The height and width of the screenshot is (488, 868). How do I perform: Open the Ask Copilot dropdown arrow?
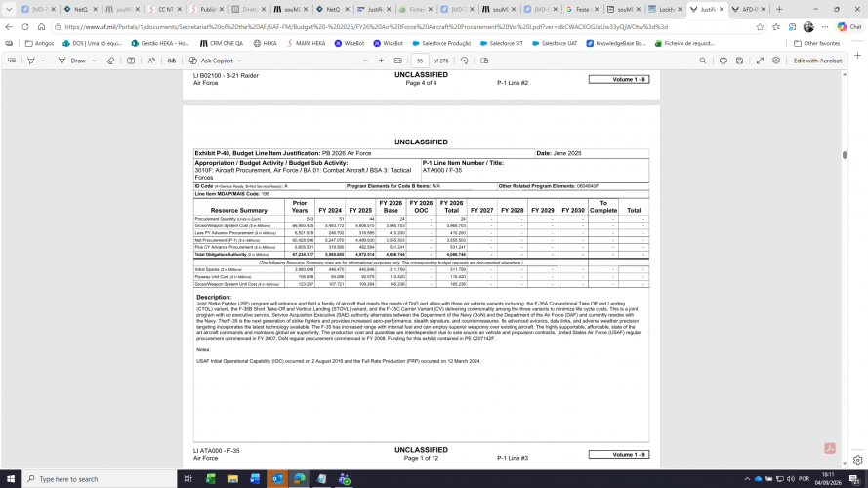coord(239,61)
